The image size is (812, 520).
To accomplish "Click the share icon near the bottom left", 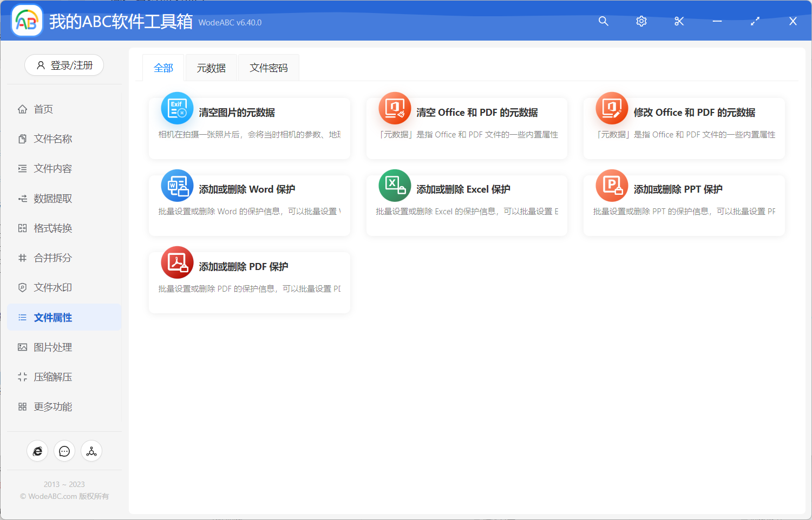I will [91, 451].
